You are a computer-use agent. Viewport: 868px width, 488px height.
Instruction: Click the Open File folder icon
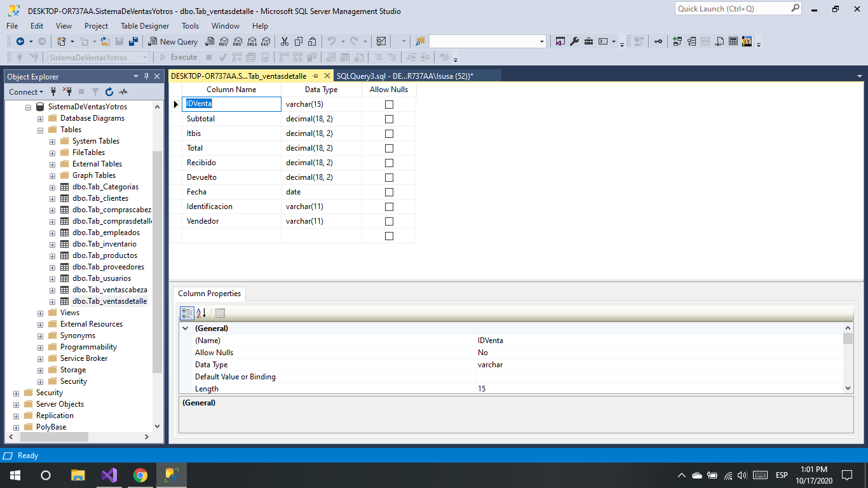(x=105, y=41)
